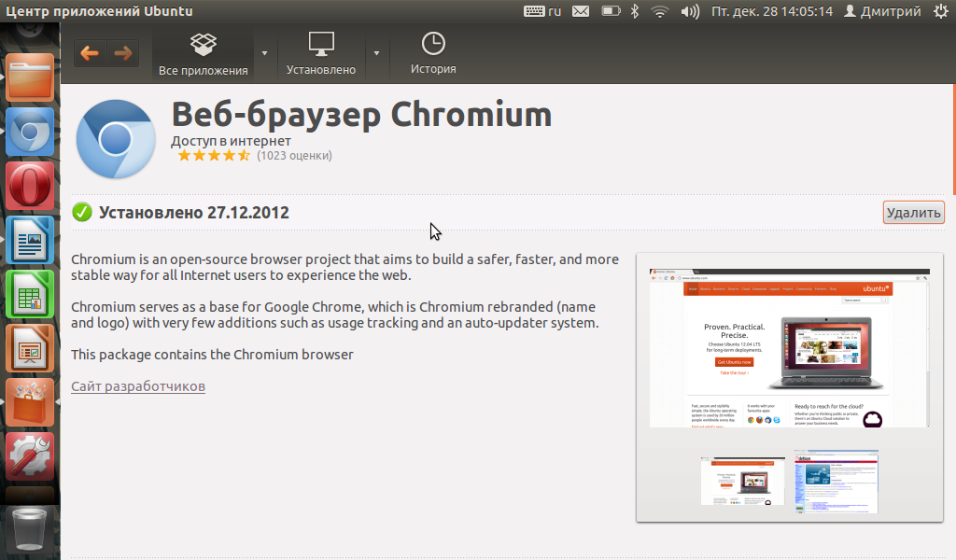
Task: Enlarge the main Chromium screenshot preview
Action: (790, 347)
